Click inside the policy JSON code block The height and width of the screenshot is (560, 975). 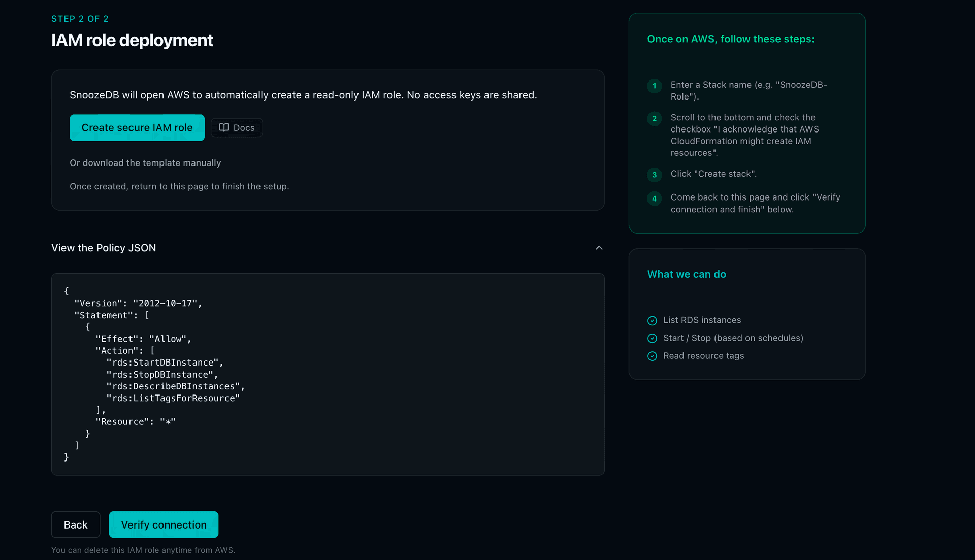(x=328, y=374)
